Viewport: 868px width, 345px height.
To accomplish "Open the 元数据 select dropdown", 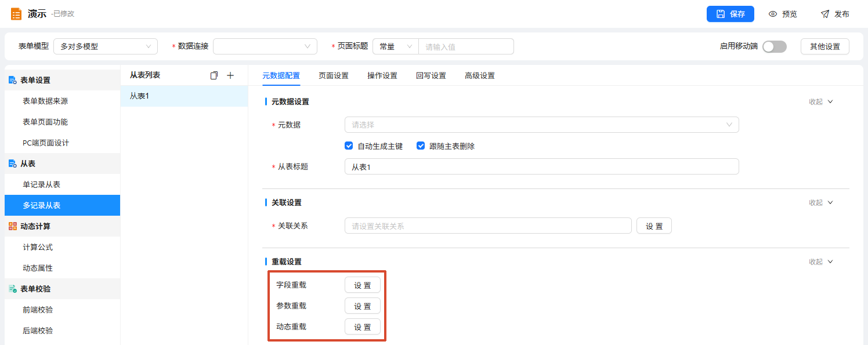I will [x=542, y=125].
